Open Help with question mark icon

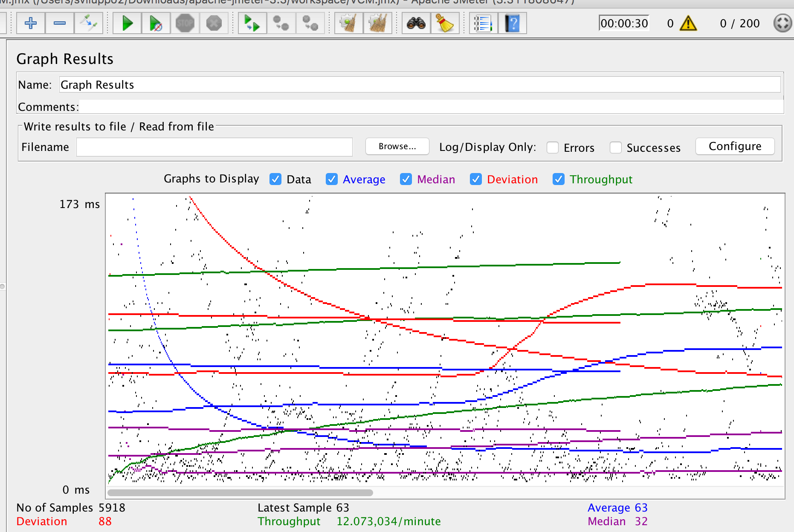[512, 23]
